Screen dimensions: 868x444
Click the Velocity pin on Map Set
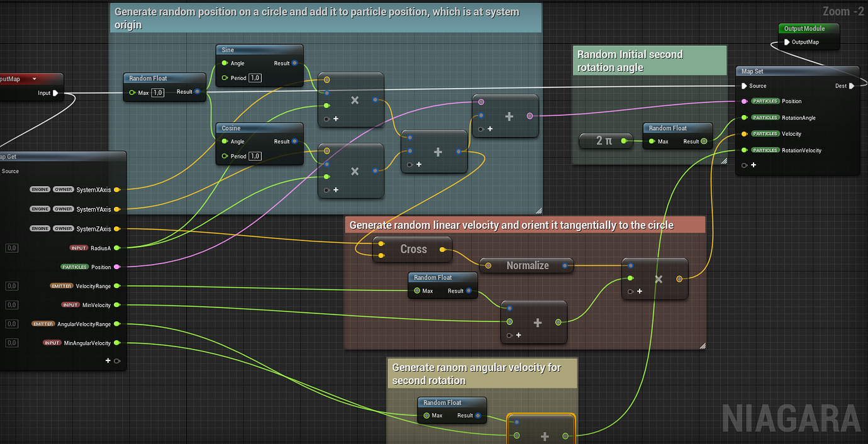[743, 133]
